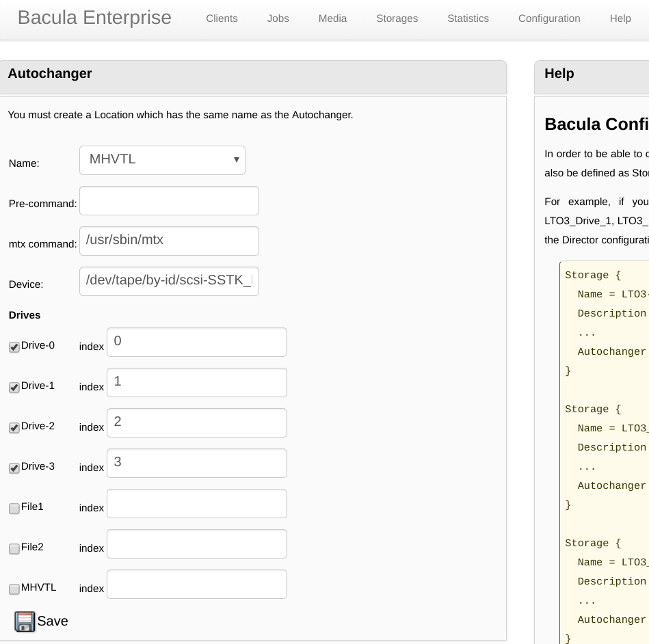Click the File1 index field
The width and height of the screenshot is (649, 644).
(197, 504)
